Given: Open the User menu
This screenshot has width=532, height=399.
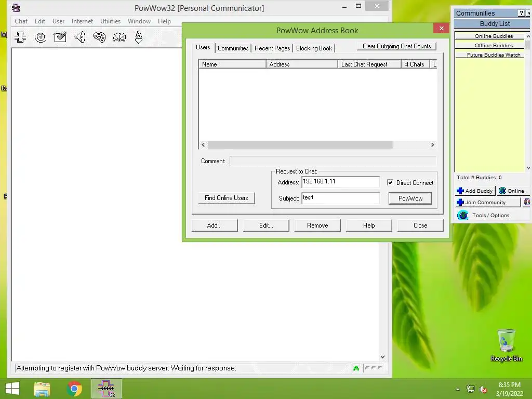Looking at the screenshot, I should [x=58, y=21].
